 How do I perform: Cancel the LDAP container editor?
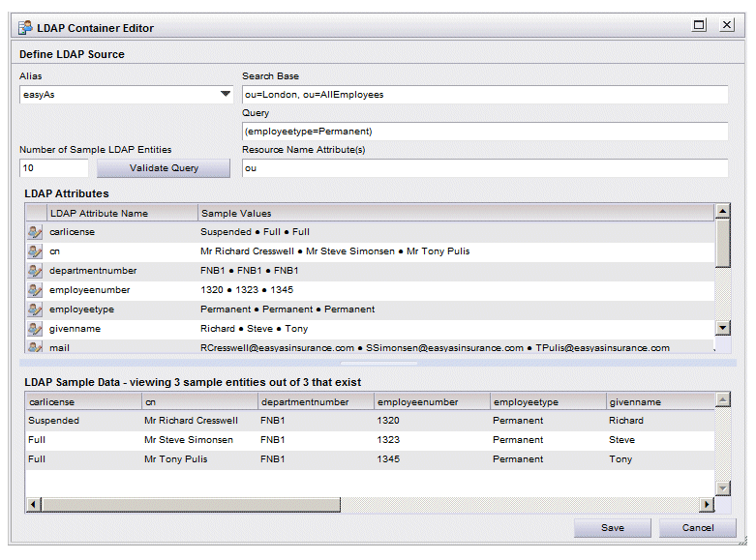coord(698,528)
